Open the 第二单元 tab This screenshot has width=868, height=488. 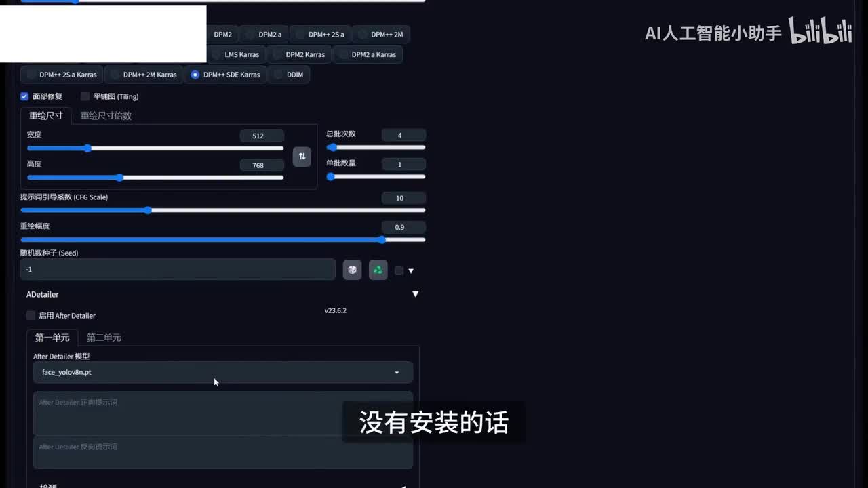coord(104,338)
